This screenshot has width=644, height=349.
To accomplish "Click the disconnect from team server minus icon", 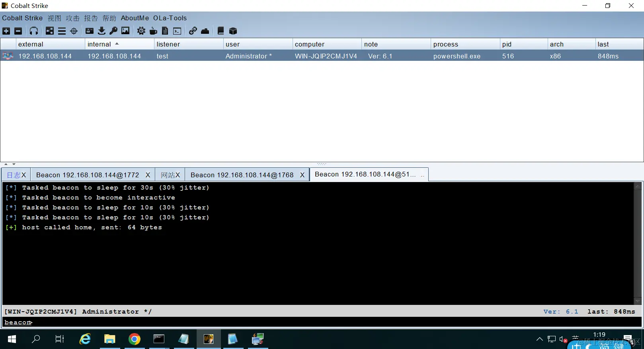I will point(18,31).
